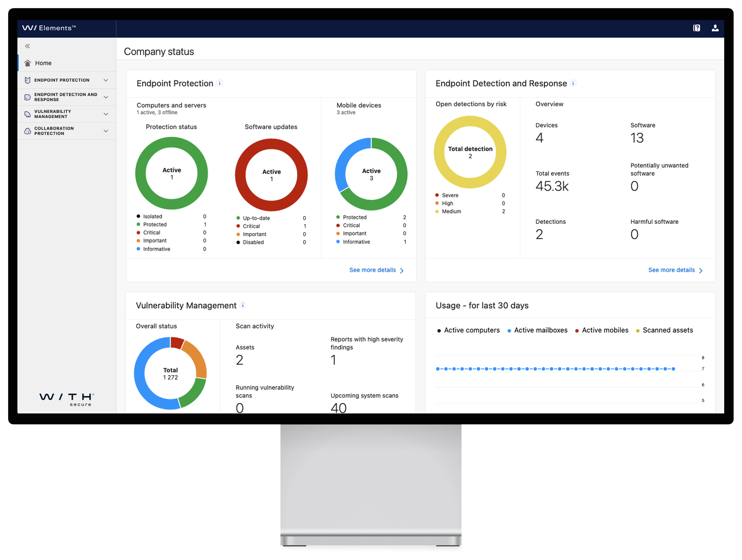Viewport: 742px width, 560px height.
Task: Expand the Endpoint Protection sidebar section
Action: pyautogui.click(x=106, y=80)
